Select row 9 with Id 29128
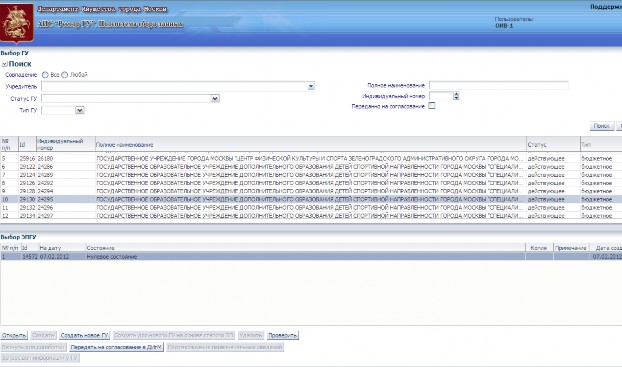622x367 pixels. (x=311, y=191)
